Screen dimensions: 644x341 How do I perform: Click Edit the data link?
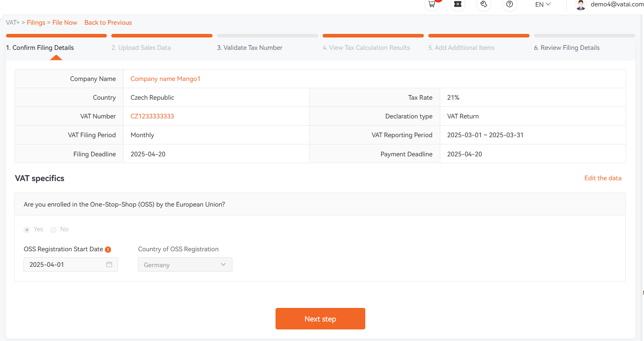[x=603, y=178]
